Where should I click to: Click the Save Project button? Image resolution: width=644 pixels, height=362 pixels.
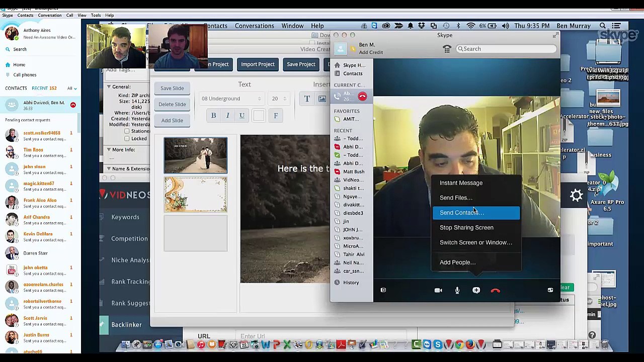click(301, 64)
